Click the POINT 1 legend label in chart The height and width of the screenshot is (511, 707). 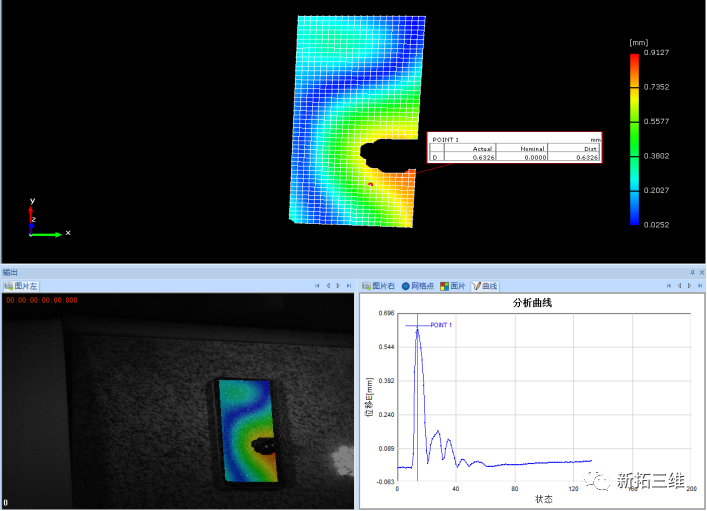click(441, 325)
